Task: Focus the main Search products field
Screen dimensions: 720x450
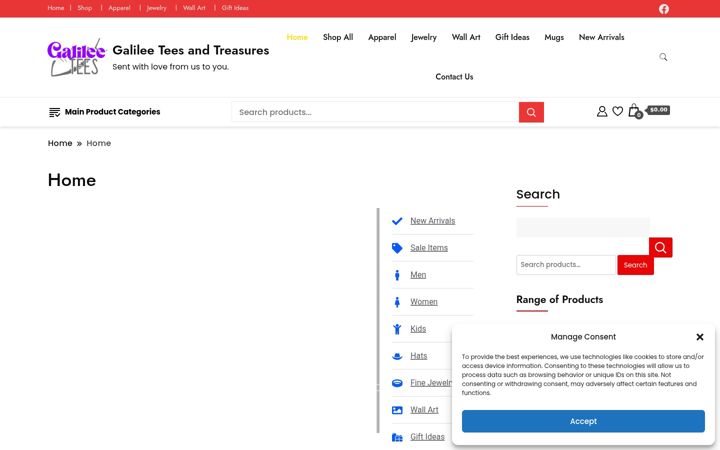Action: click(375, 112)
